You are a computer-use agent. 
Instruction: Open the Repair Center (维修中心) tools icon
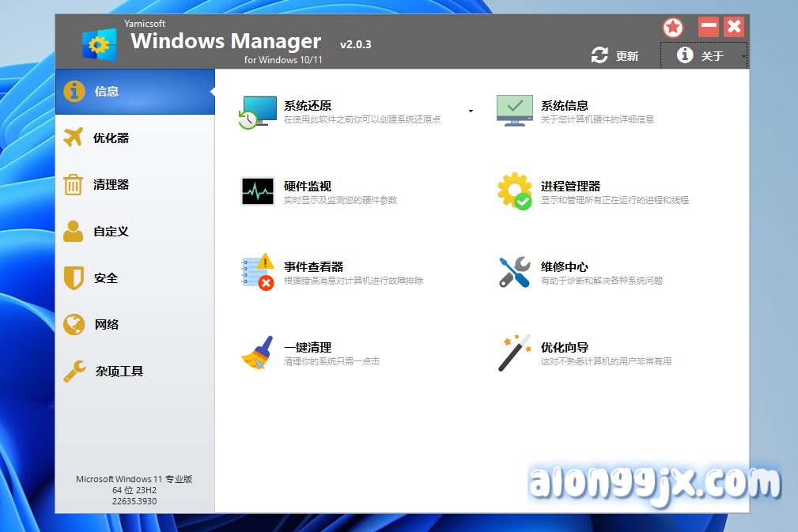(514, 273)
